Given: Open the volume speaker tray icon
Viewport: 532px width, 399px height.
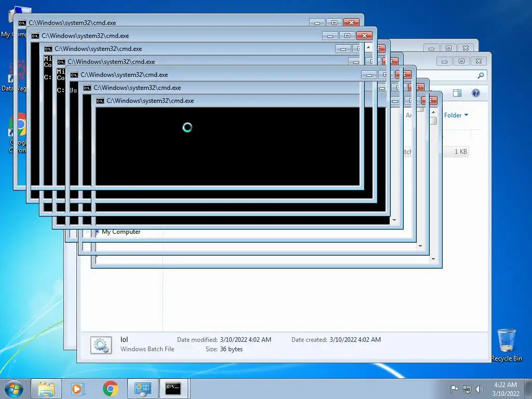Looking at the screenshot, I should pos(480,389).
